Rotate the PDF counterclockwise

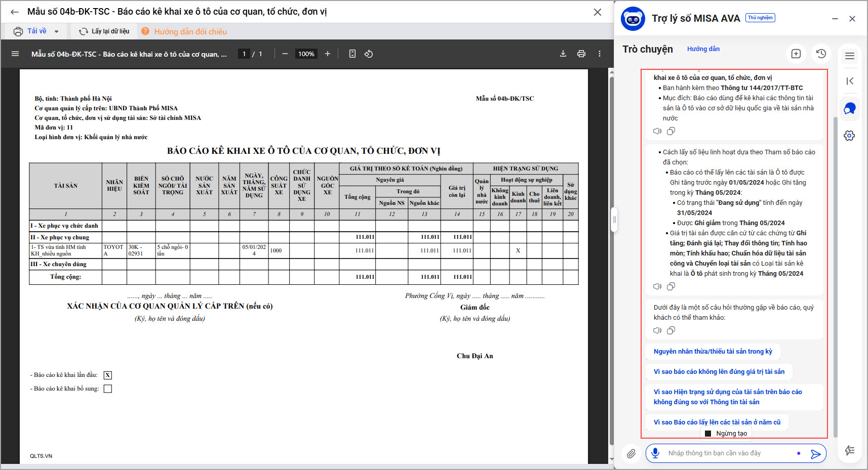pos(369,54)
